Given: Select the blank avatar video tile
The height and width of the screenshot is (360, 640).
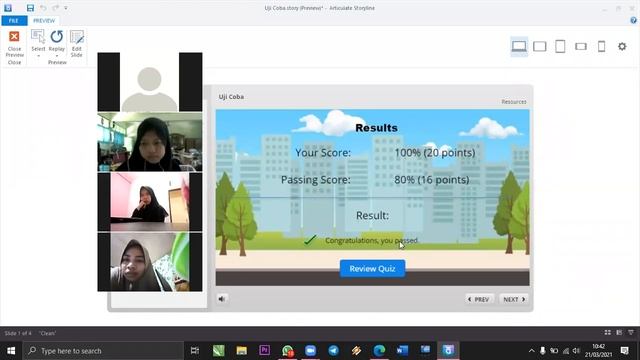Looking at the screenshot, I should tap(150, 82).
